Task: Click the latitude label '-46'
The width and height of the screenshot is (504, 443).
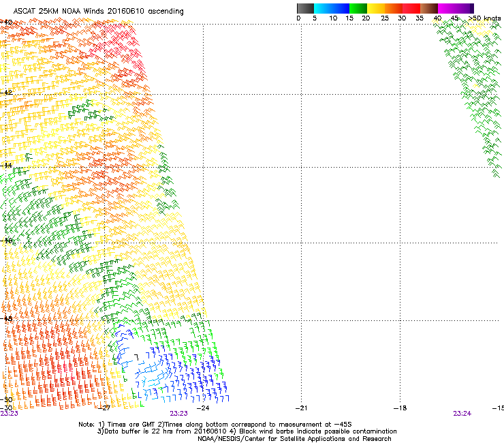Action: coord(6,241)
